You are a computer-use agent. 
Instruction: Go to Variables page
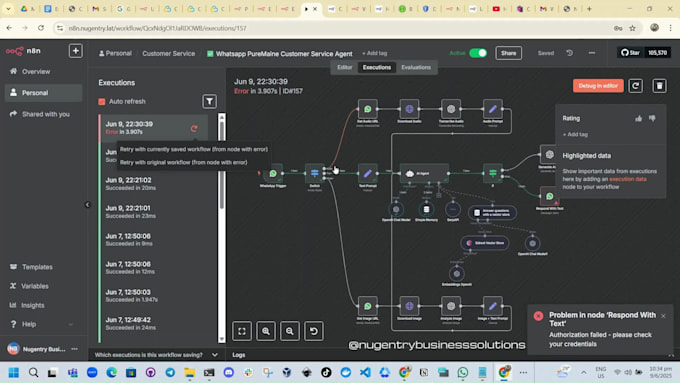click(35, 286)
